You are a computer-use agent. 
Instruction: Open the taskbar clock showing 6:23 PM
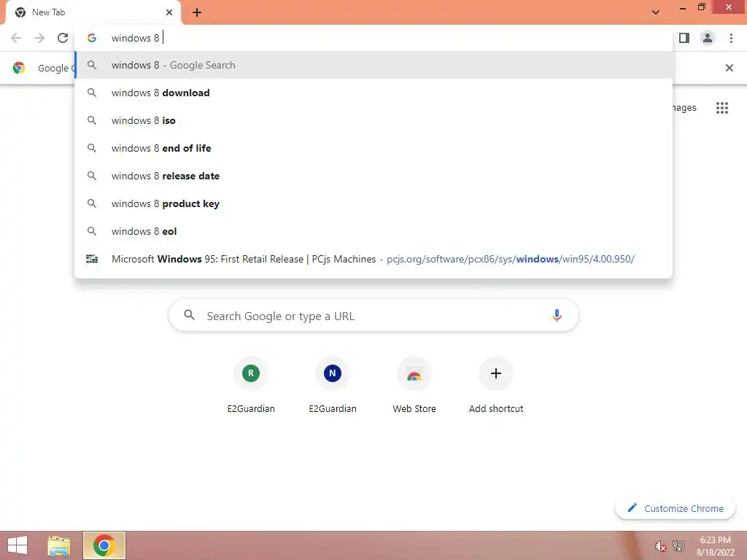click(x=715, y=546)
